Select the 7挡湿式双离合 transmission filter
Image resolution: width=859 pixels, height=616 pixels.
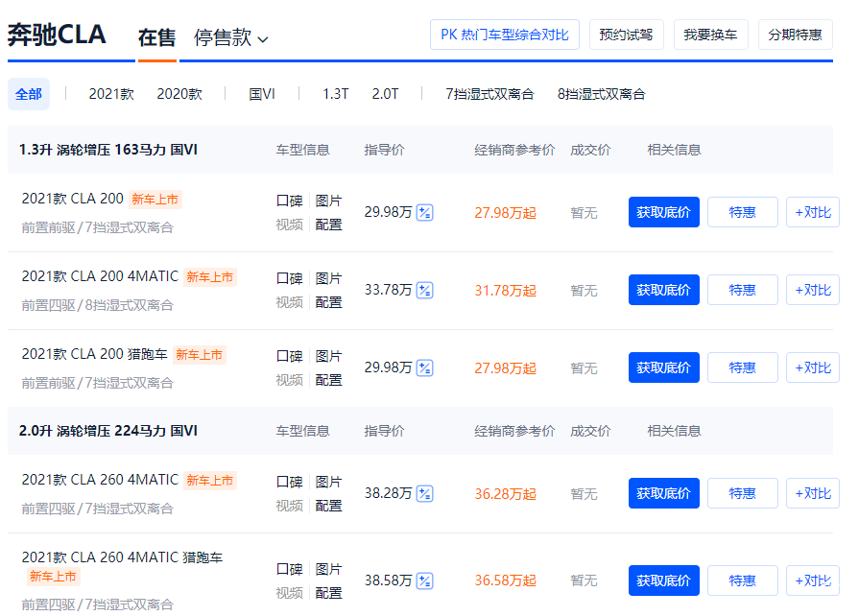coord(489,94)
